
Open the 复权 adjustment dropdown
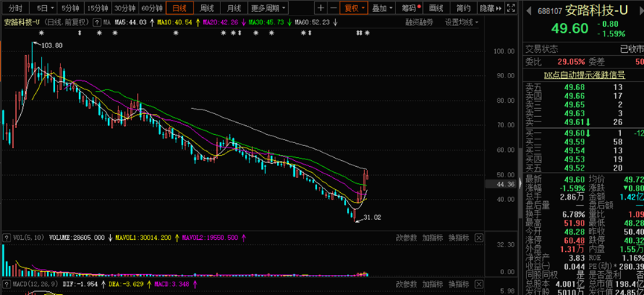coord(354,7)
